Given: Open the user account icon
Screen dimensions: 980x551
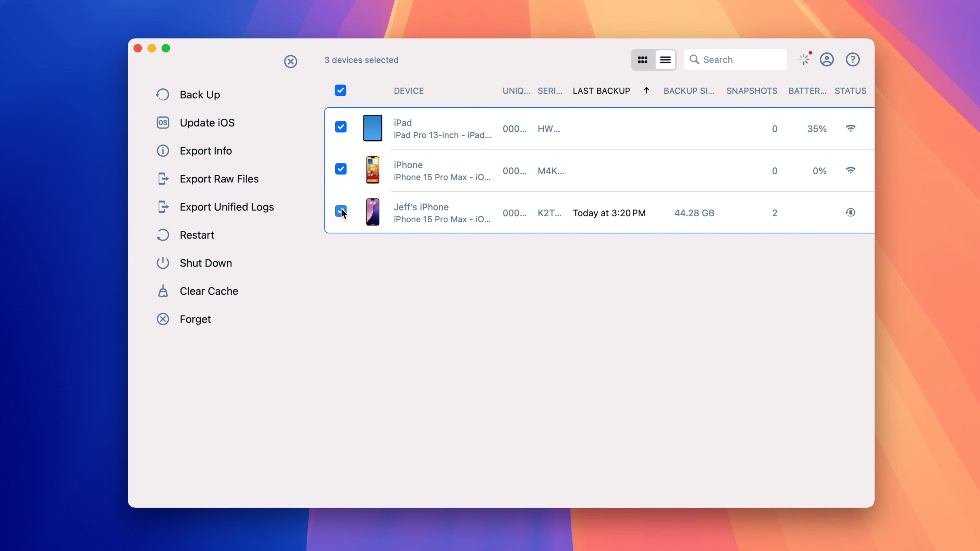Looking at the screenshot, I should click(827, 60).
